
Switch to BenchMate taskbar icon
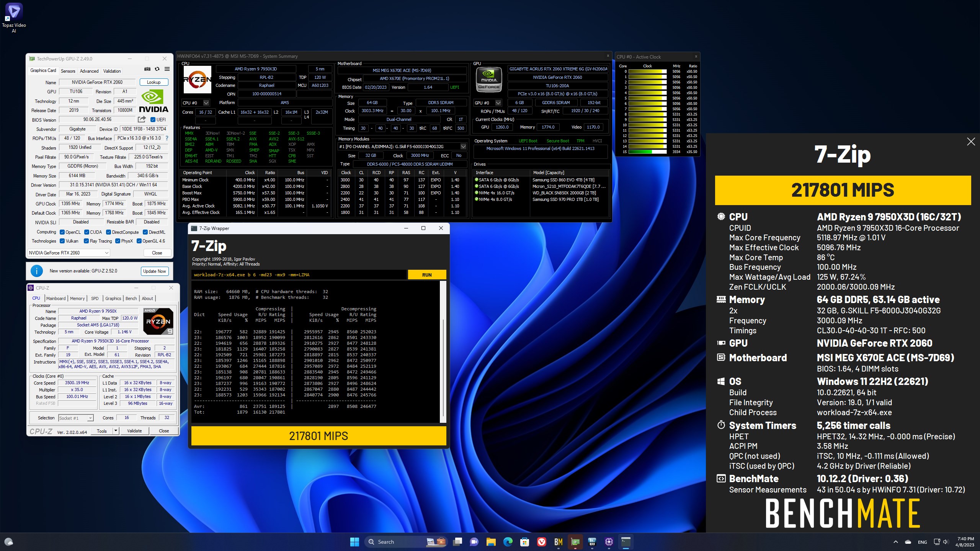[x=559, y=542]
